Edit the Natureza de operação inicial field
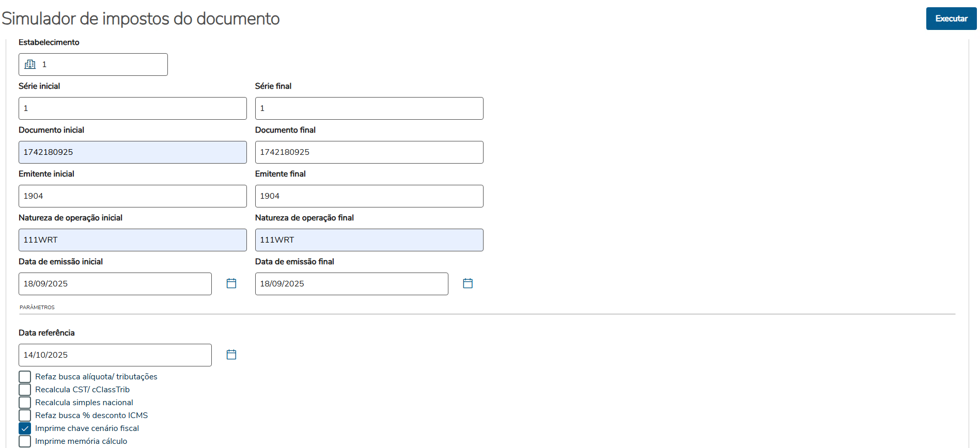 click(x=132, y=240)
